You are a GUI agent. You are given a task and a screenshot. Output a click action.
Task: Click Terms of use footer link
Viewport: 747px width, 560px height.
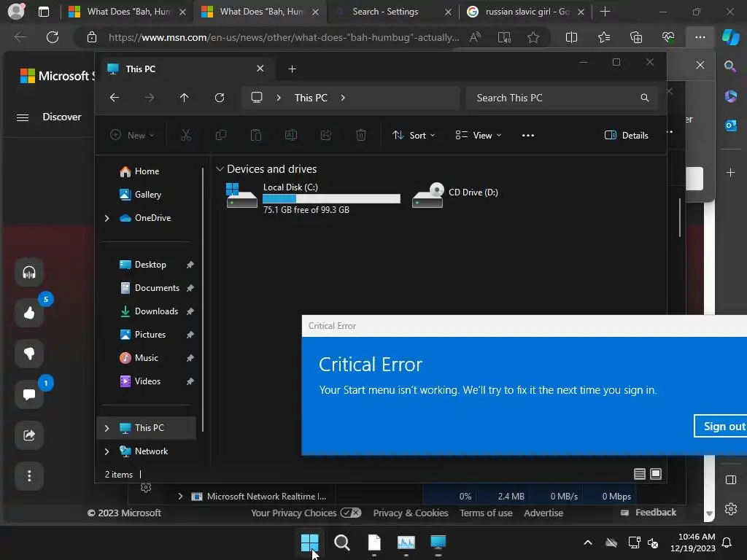pyautogui.click(x=486, y=513)
